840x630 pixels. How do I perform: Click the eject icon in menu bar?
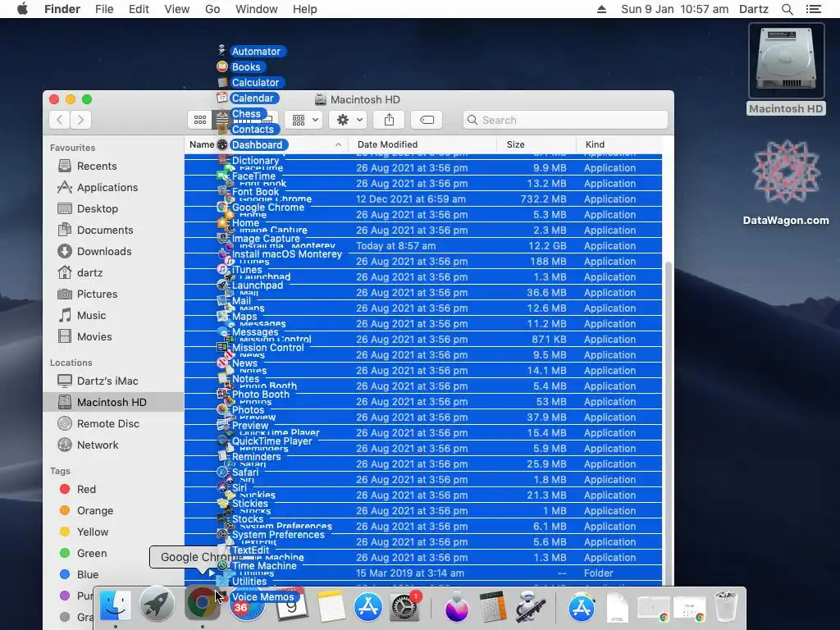tap(601, 9)
